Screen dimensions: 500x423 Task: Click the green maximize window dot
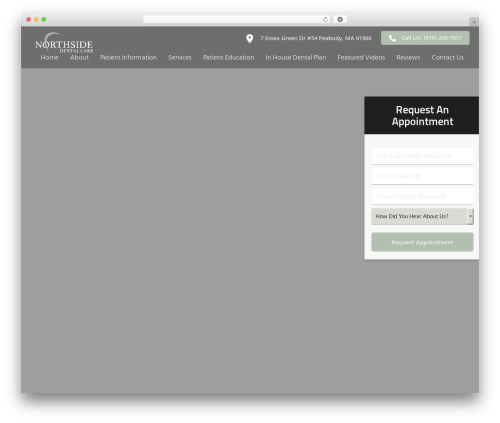[x=44, y=19]
